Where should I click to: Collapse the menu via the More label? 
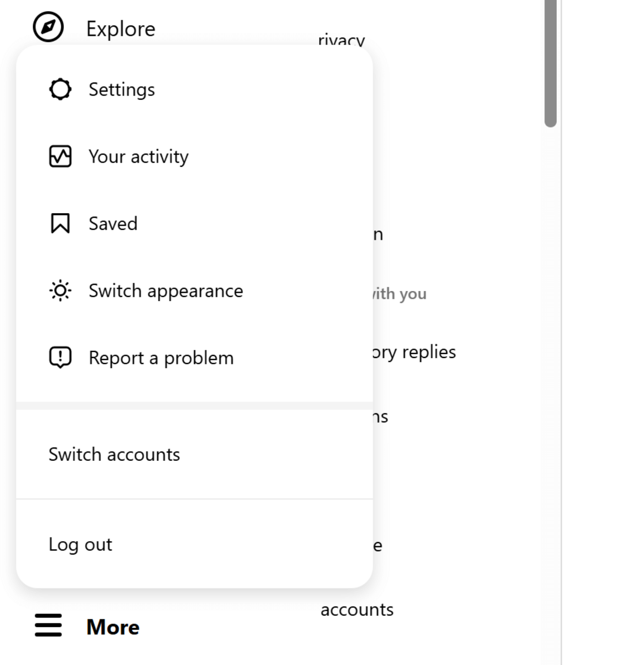113,627
